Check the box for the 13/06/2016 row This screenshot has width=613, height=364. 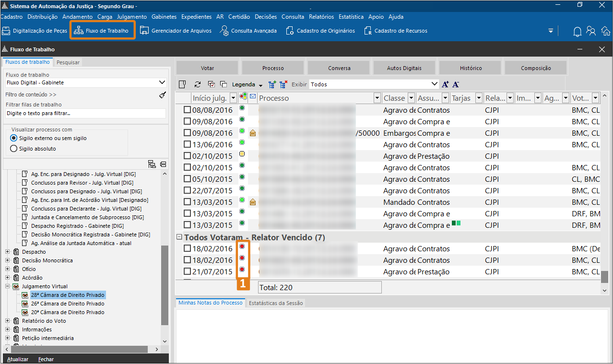(188, 145)
